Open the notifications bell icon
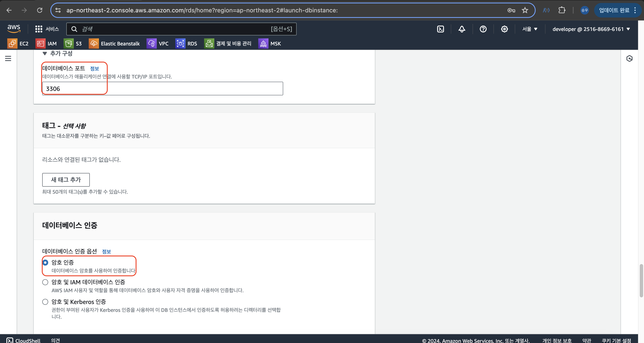Viewport: 644px width, 343px height. (x=461, y=29)
